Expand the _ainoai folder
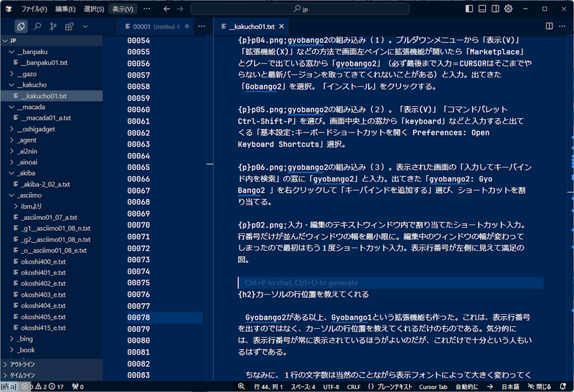The height and width of the screenshot is (392, 574). (11, 162)
